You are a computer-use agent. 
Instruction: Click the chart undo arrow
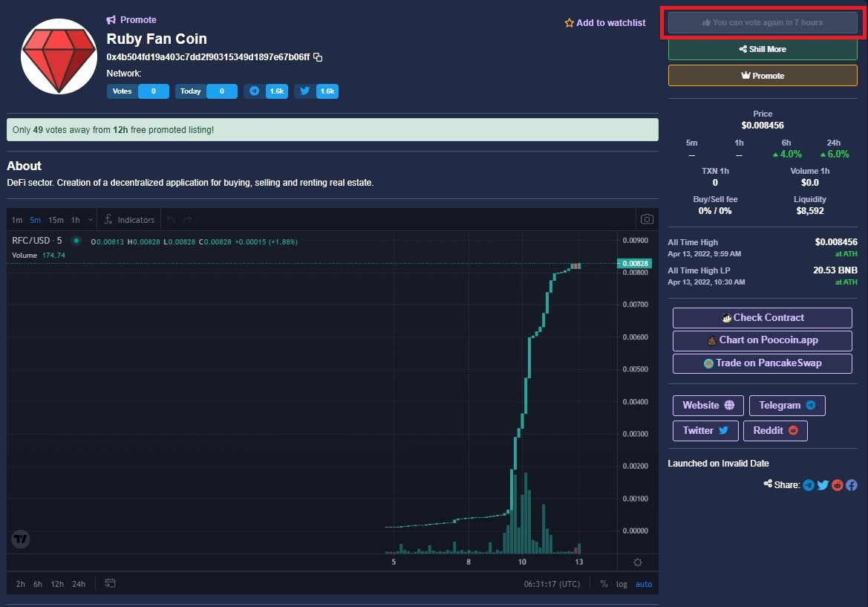click(x=171, y=220)
